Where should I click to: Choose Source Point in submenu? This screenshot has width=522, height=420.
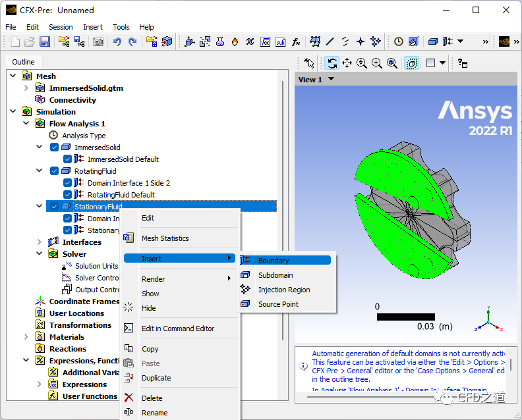285,304
